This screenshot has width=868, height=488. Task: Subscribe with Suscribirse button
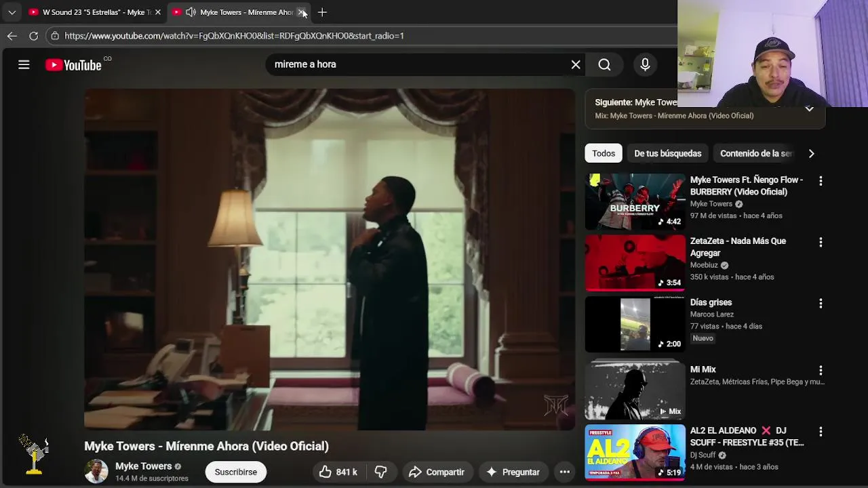pyautogui.click(x=236, y=472)
